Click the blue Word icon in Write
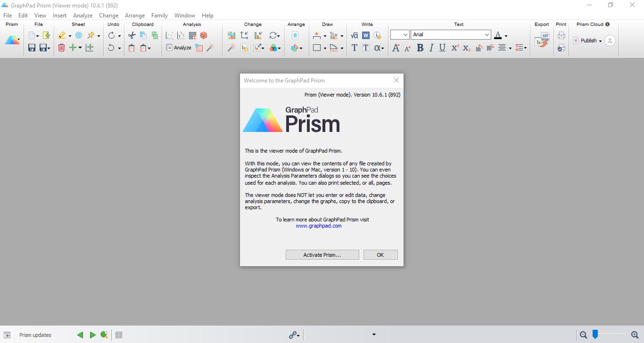Screen dimensions: 644x343 pyautogui.click(x=365, y=35)
